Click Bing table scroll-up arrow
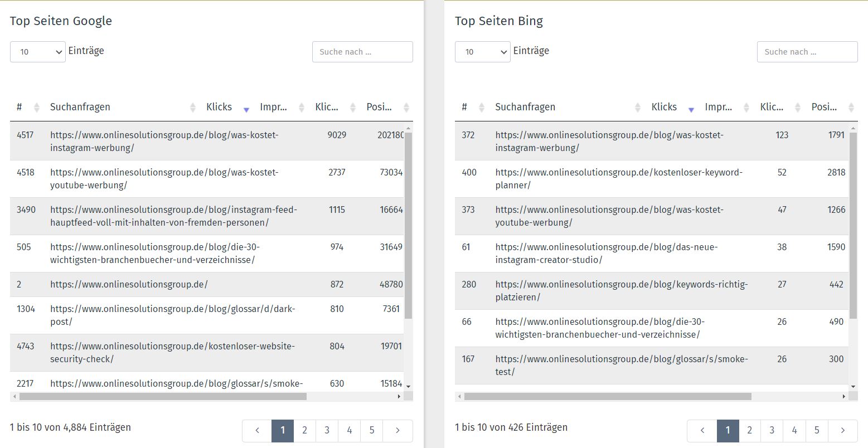This screenshot has width=868, height=448. coord(853,128)
